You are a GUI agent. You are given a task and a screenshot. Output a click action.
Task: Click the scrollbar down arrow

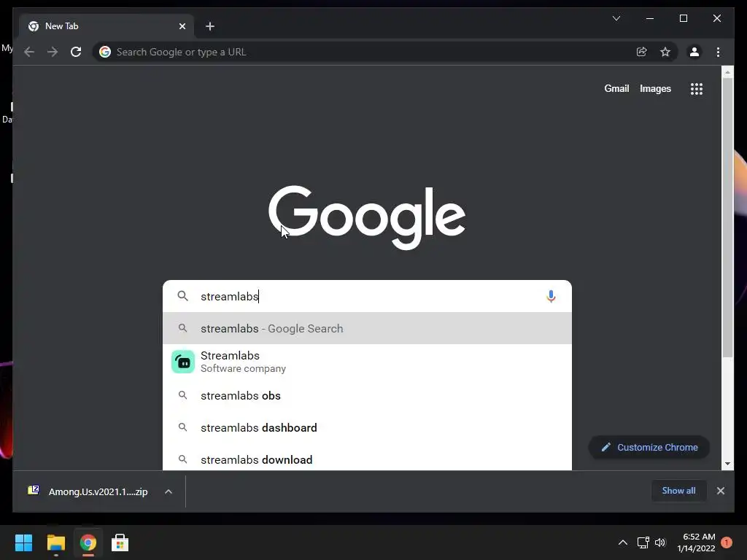tap(727, 464)
